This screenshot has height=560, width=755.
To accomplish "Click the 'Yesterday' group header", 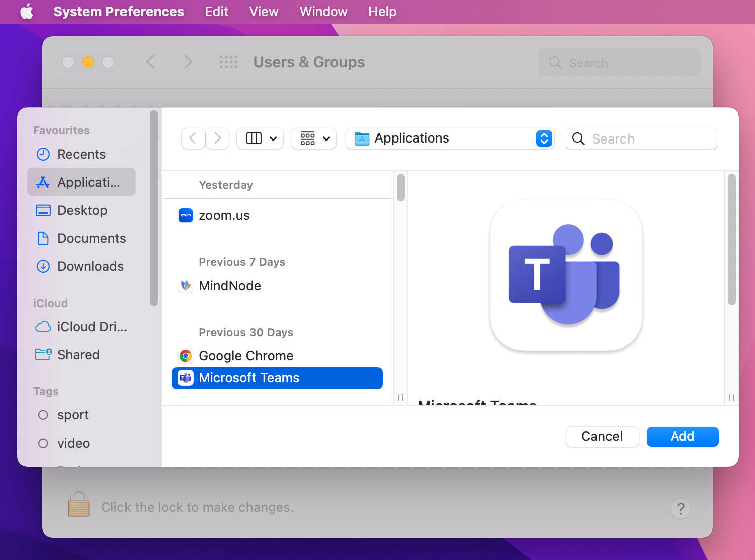I will pos(226,185).
